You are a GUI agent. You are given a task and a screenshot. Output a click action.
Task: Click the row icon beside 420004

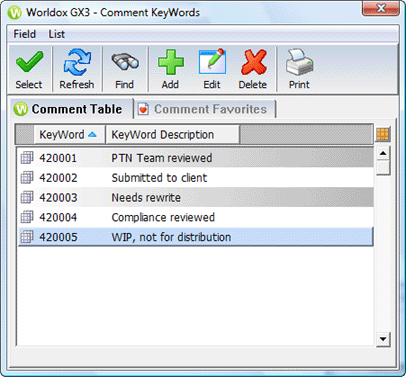pos(27,217)
